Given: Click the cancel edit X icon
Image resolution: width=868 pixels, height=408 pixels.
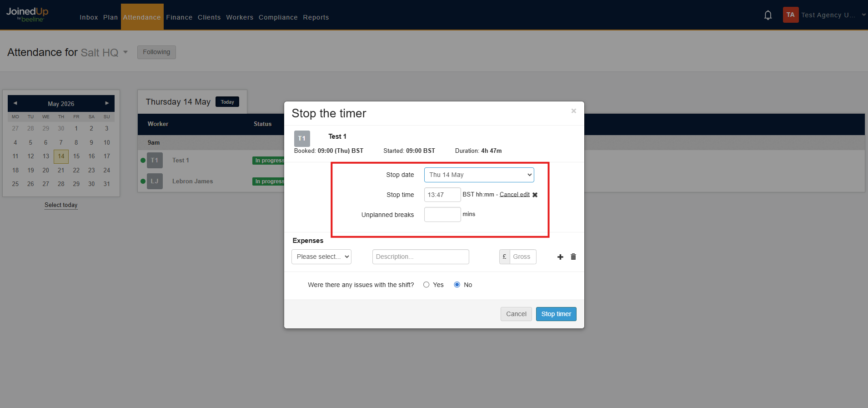Looking at the screenshot, I should coord(535,195).
